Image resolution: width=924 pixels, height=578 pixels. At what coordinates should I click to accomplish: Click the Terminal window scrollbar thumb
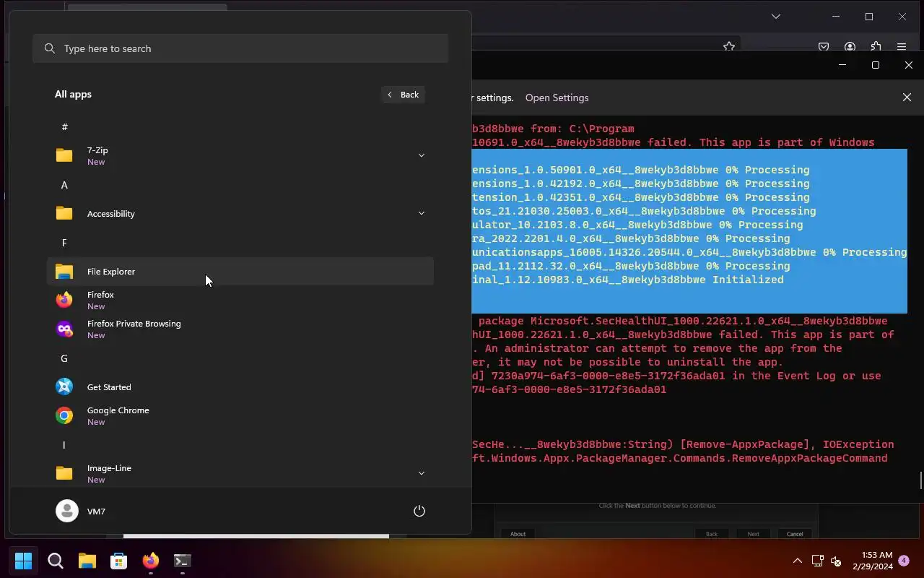(921, 480)
